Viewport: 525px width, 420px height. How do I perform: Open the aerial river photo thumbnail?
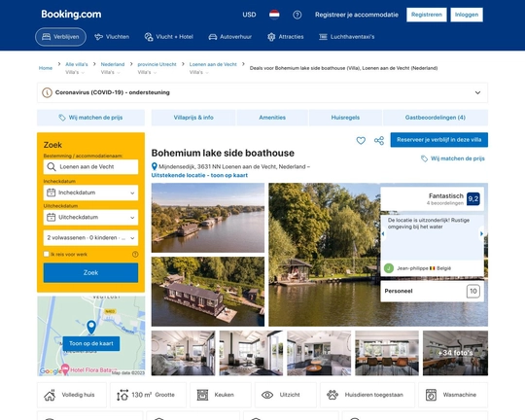(208, 218)
